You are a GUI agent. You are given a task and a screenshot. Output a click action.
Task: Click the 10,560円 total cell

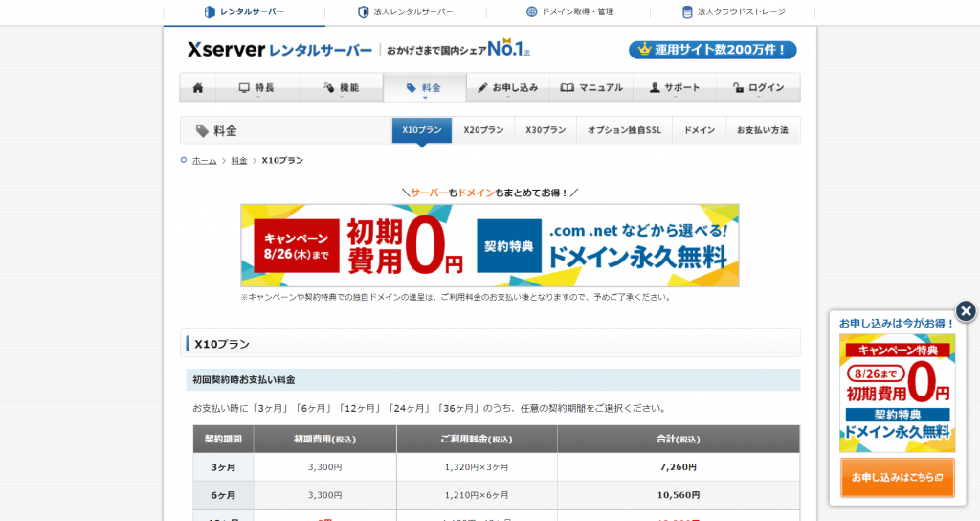point(679,495)
